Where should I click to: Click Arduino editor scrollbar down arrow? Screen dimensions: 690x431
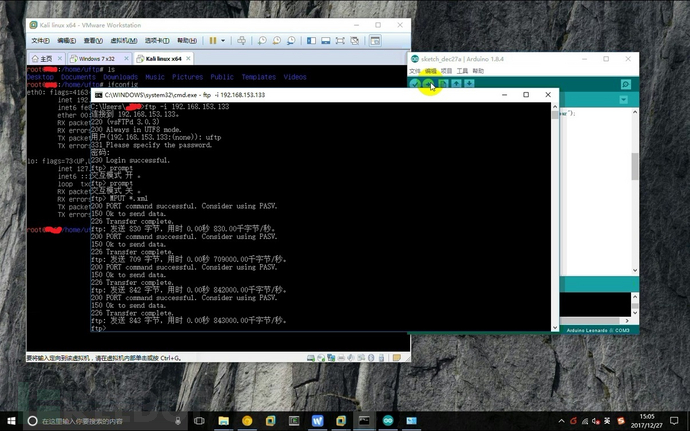click(x=635, y=271)
